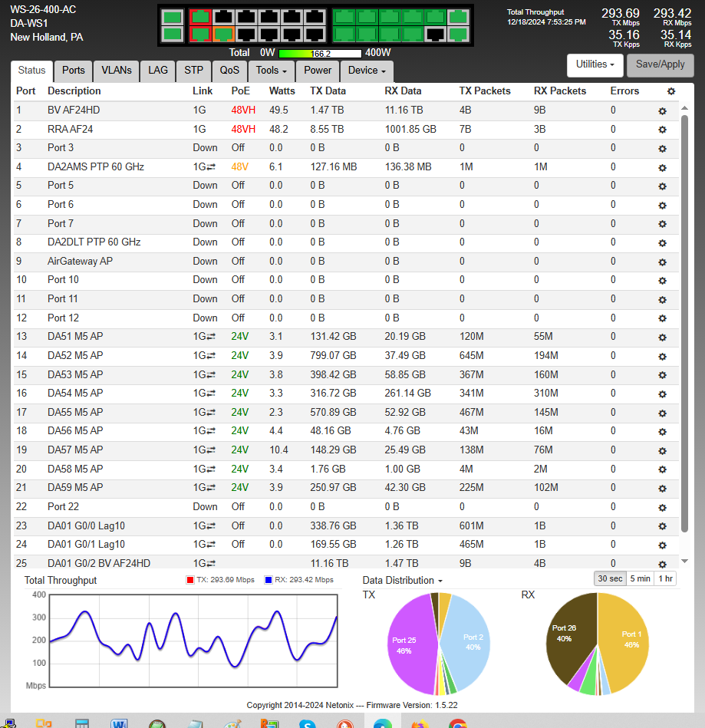The width and height of the screenshot is (705, 728).
Task: Click the red TX legend swatch
Action: [x=190, y=580]
